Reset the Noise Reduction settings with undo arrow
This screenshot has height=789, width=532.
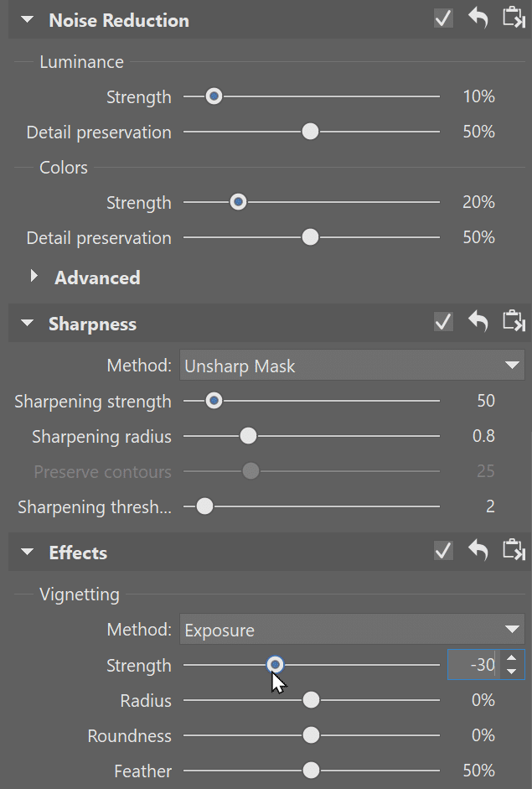[478, 18]
